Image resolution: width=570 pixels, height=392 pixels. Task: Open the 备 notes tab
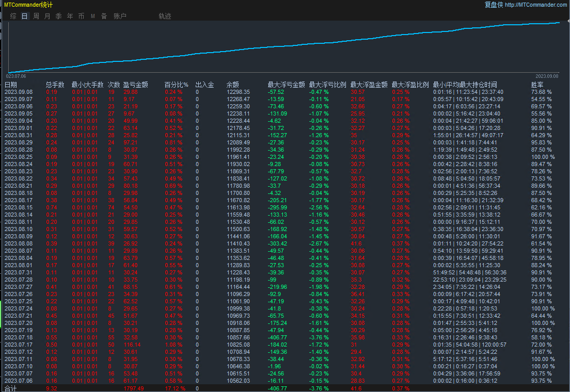point(104,16)
